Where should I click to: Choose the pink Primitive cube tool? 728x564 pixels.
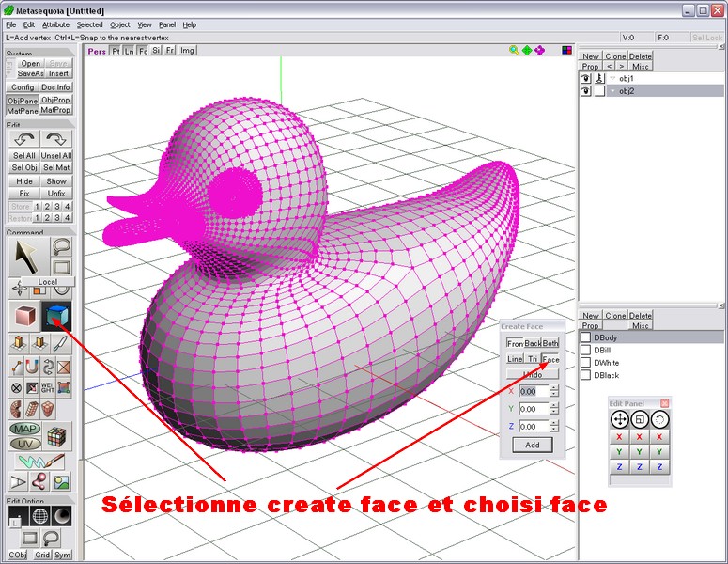(24, 318)
